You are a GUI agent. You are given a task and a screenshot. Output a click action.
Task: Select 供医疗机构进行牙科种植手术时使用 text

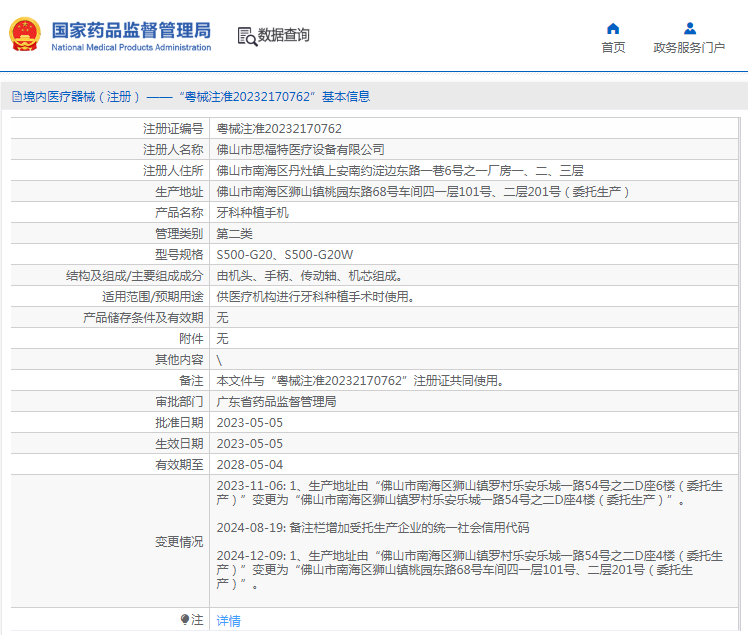click(315, 296)
